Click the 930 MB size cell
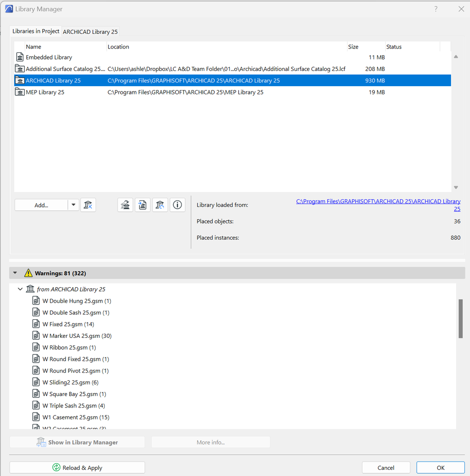 375,81
